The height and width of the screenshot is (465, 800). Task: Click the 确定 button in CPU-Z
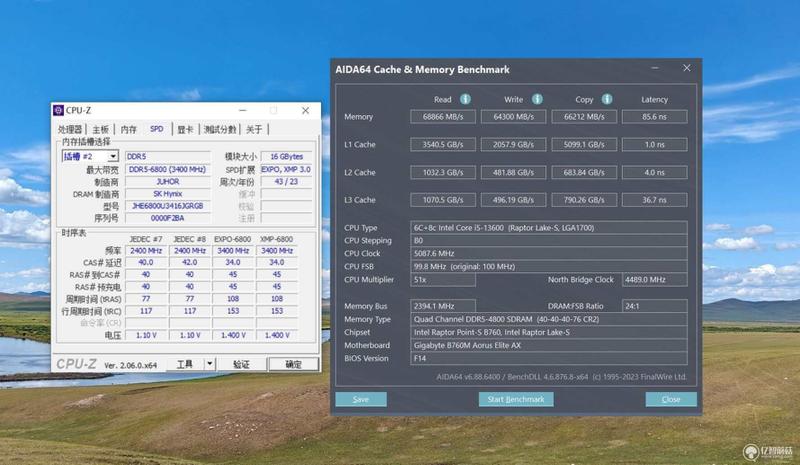pyautogui.click(x=293, y=364)
